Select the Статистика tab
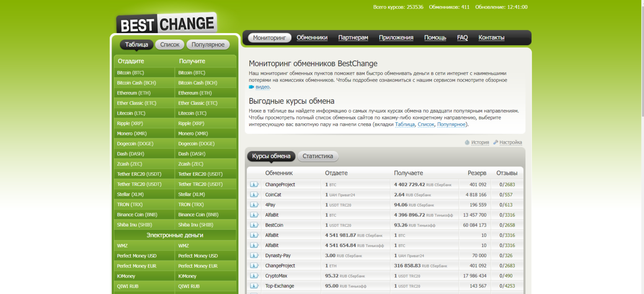644x294 pixels. click(318, 156)
